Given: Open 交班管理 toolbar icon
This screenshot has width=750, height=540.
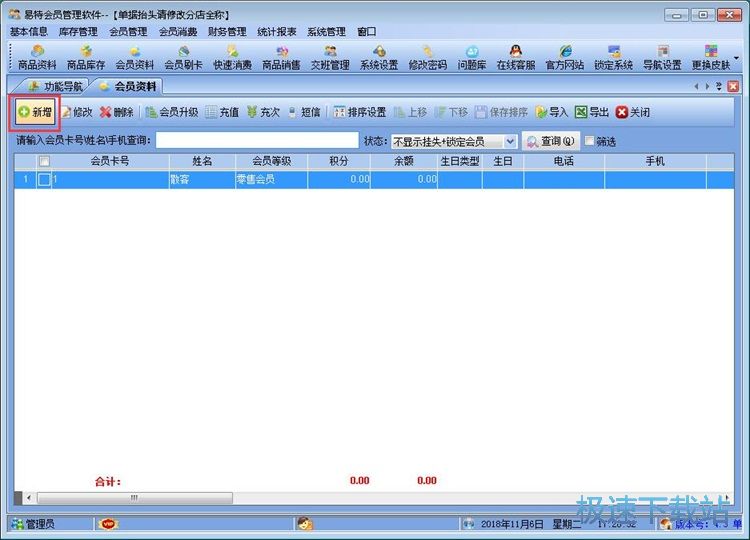Looking at the screenshot, I should coord(330,57).
